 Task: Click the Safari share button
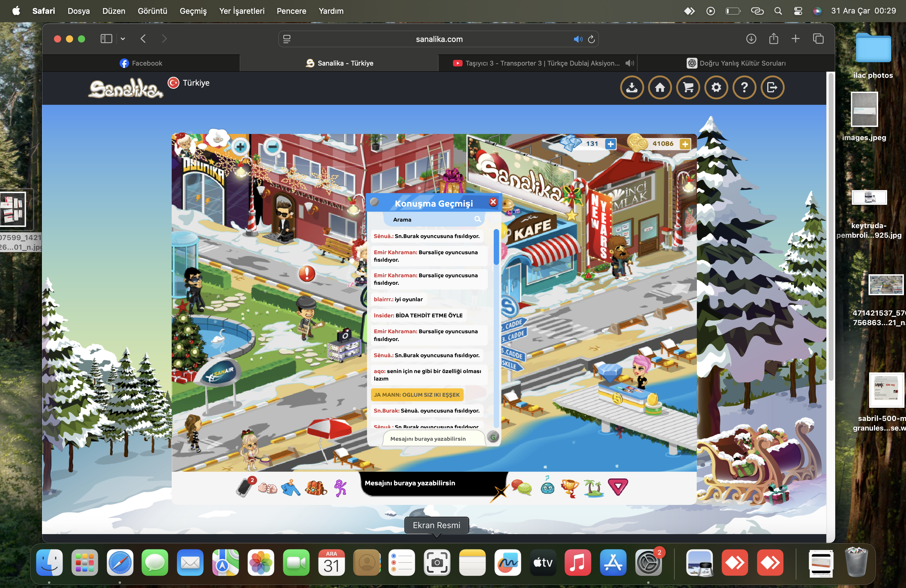tap(774, 38)
